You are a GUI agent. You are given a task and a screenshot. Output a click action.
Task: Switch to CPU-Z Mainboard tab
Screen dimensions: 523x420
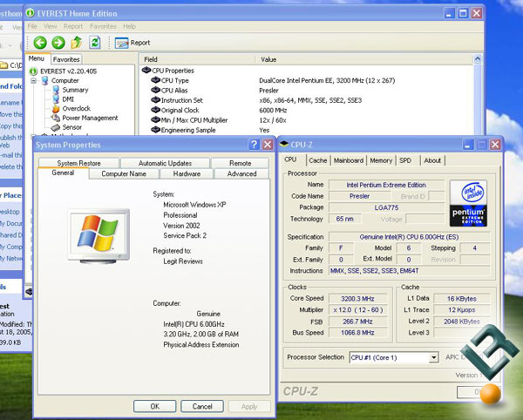(x=349, y=160)
